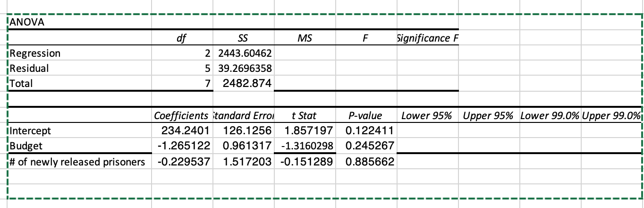This screenshot has height=208, width=644.
Task: Select the F column header cell
Action: 366,38
